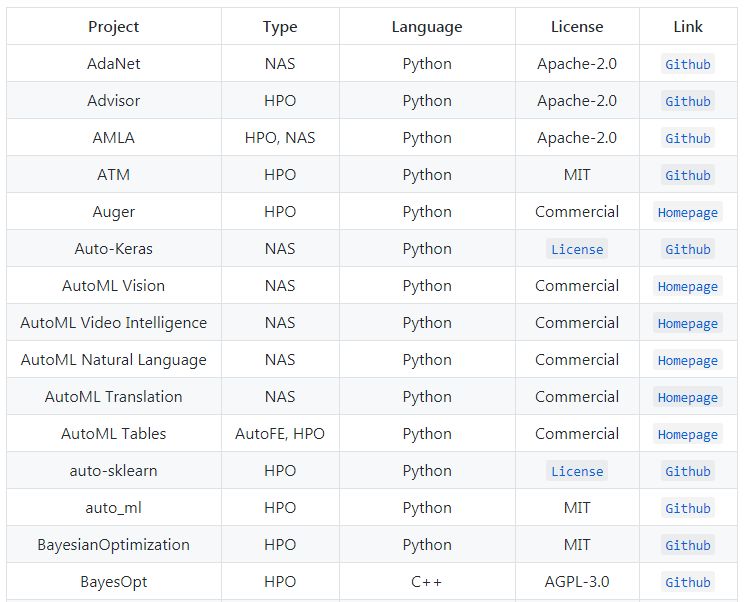Go to AutoML Vision Homepage
This screenshot has width=744, height=602.
click(688, 286)
